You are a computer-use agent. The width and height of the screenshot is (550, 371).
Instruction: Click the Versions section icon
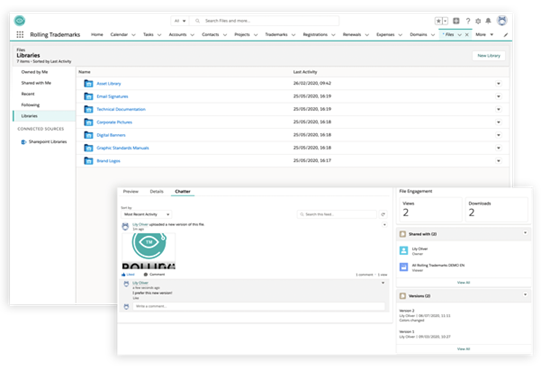(403, 296)
